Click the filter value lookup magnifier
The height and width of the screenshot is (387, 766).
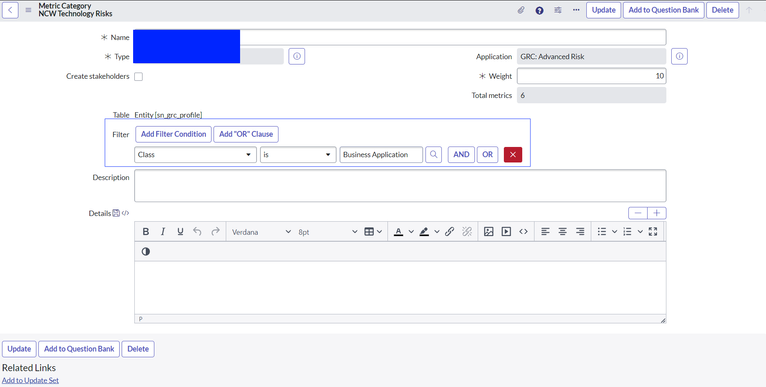[433, 154]
